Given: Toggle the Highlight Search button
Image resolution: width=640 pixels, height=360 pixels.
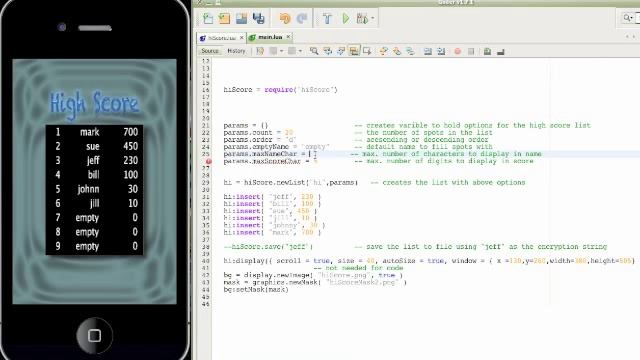Looking at the screenshot, I should (x=354, y=51).
